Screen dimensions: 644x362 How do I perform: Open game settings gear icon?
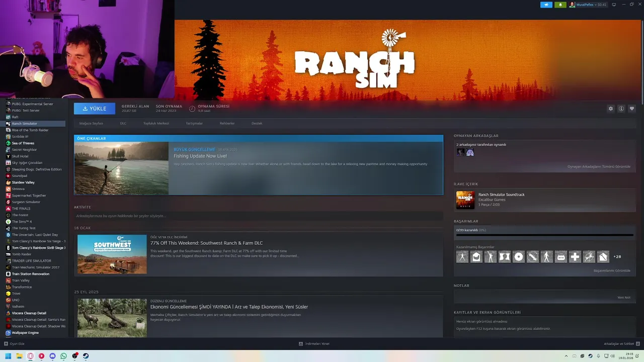pyautogui.click(x=611, y=109)
